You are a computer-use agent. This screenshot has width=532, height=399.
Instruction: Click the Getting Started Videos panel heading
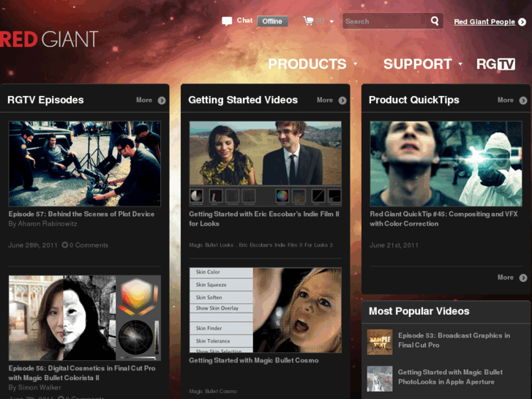coord(243,100)
